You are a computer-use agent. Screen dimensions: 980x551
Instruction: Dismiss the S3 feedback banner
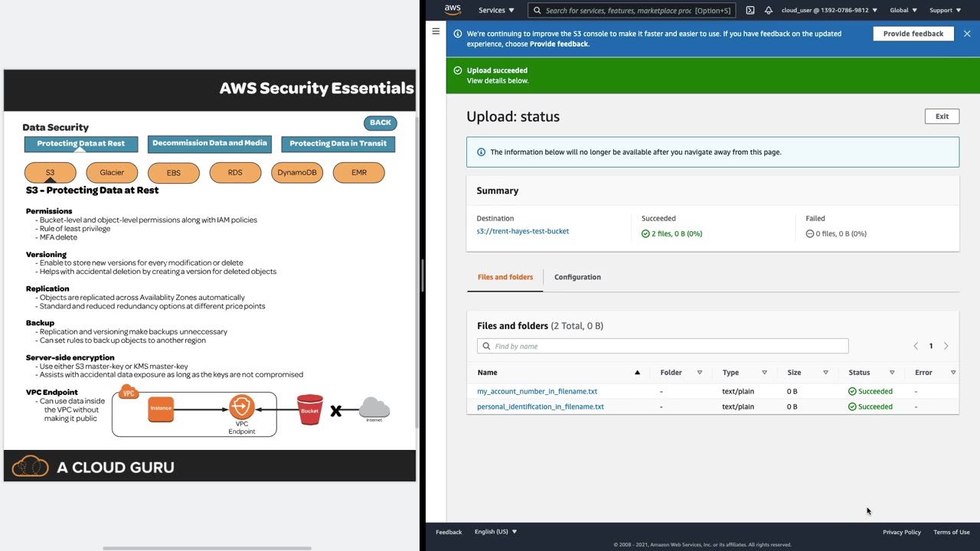click(967, 34)
